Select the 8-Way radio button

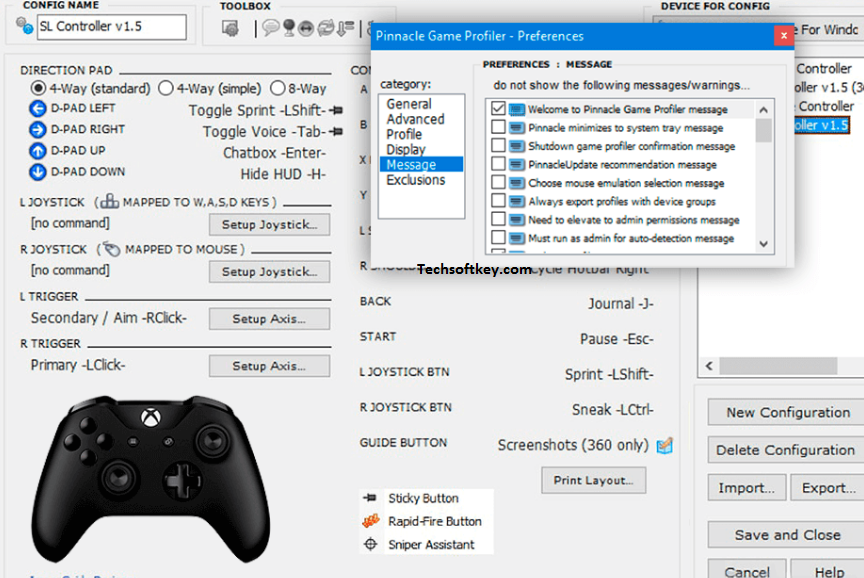[x=278, y=88]
